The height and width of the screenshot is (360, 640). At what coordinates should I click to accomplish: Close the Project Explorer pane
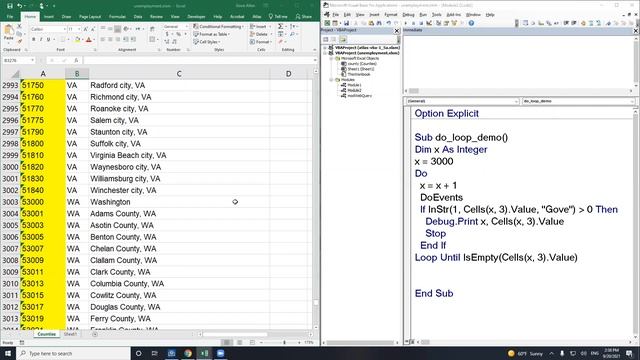coord(397,31)
